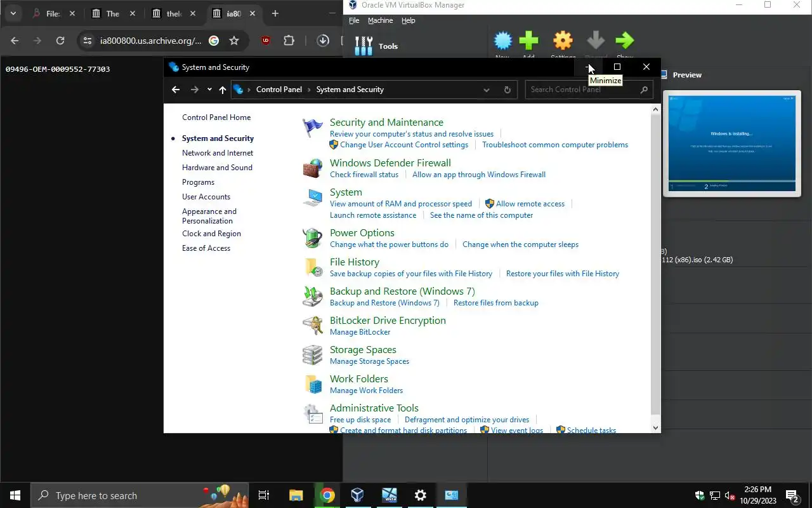812x508 pixels.
Task: Select Network and Internet in sidebar
Action: (218, 153)
